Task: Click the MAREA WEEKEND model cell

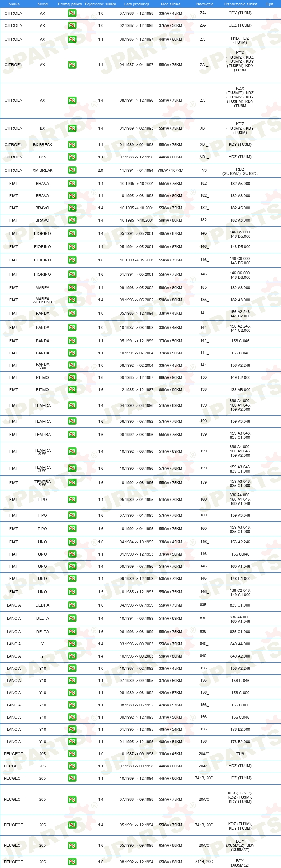Action: coord(42,301)
